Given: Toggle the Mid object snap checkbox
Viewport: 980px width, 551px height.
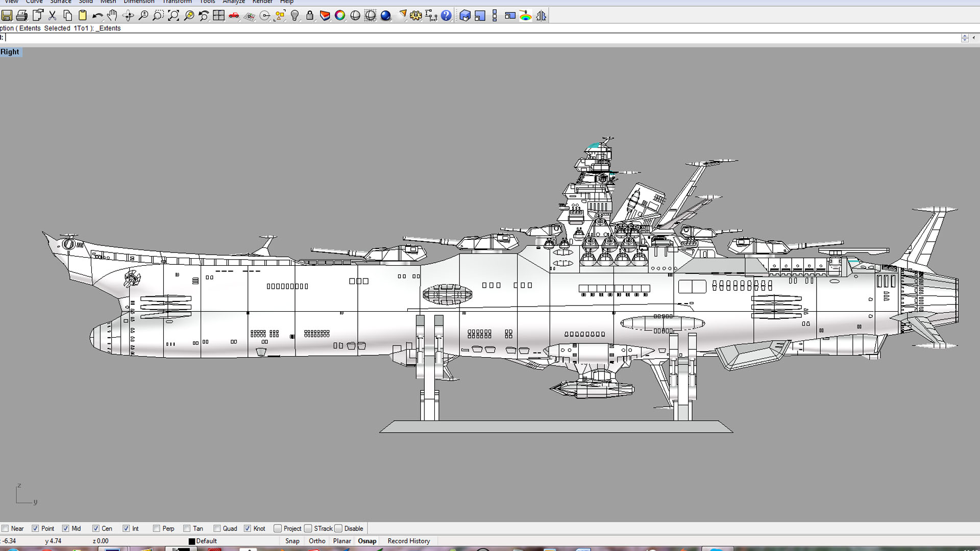Looking at the screenshot, I should (x=65, y=529).
